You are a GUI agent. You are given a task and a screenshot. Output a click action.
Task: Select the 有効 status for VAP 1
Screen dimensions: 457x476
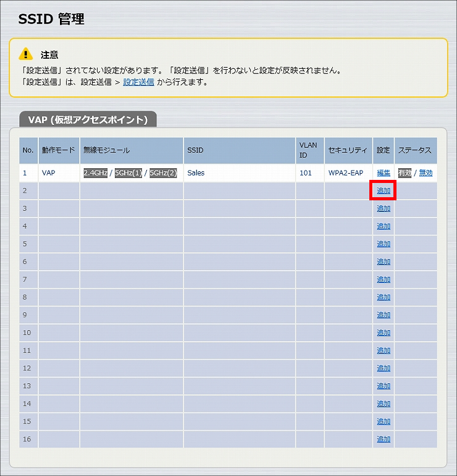(x=405, y=173)
